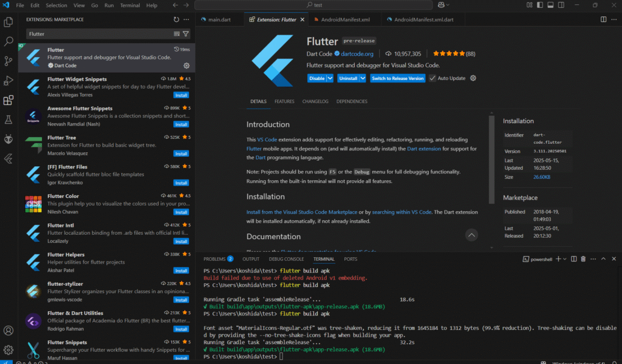This screenshot has width=622, height=364.
Task: Go forward using the title bar arrow
Action: coord(186,5)
